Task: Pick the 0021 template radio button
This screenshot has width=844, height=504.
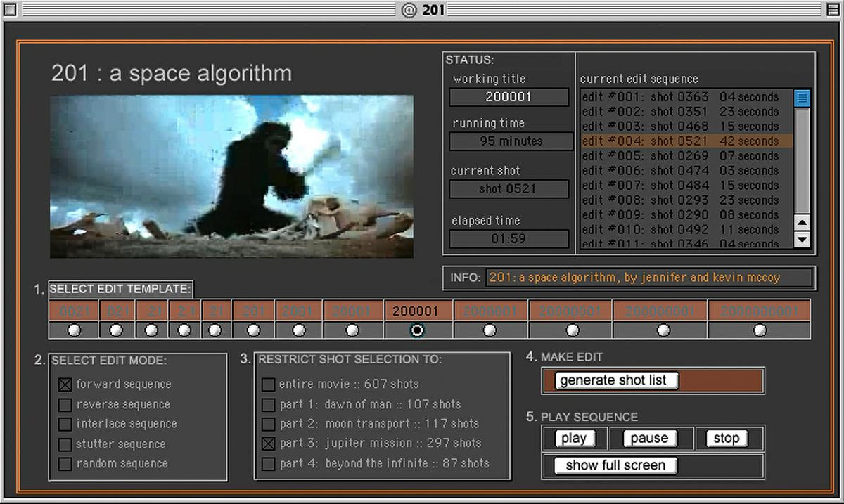Action: [x=73, y=330]
